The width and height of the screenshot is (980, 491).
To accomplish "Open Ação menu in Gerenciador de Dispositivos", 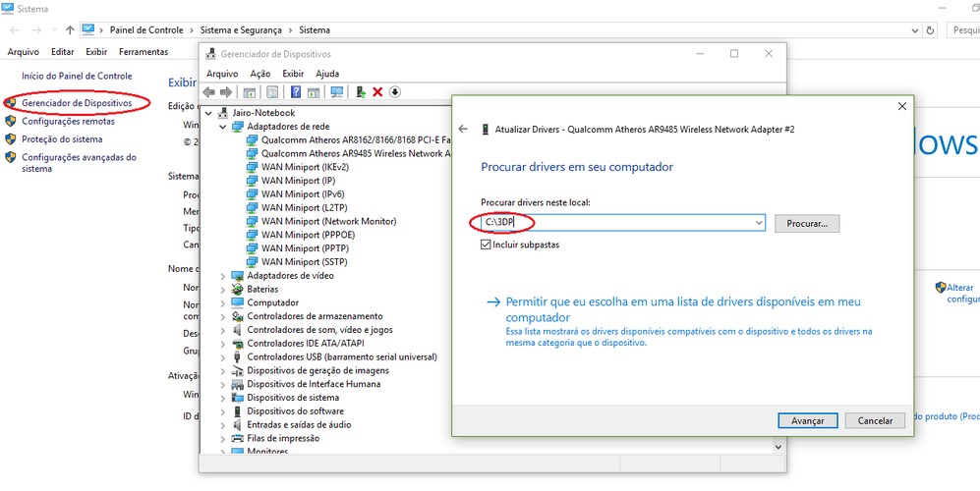I will 260,73.
